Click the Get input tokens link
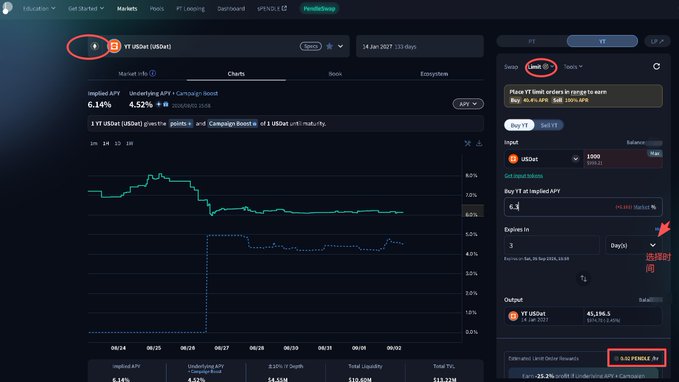The height and width of the screenshot is (382, 679). (x=524, y=175)
